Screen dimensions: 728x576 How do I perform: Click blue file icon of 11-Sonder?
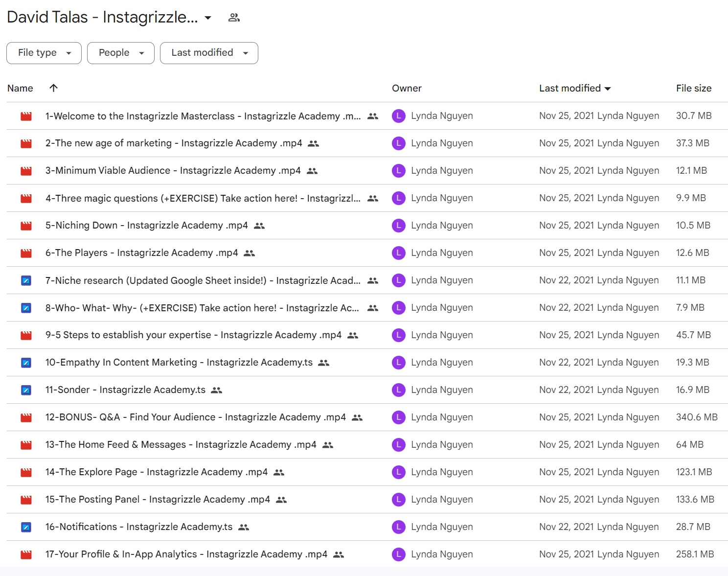26,390
